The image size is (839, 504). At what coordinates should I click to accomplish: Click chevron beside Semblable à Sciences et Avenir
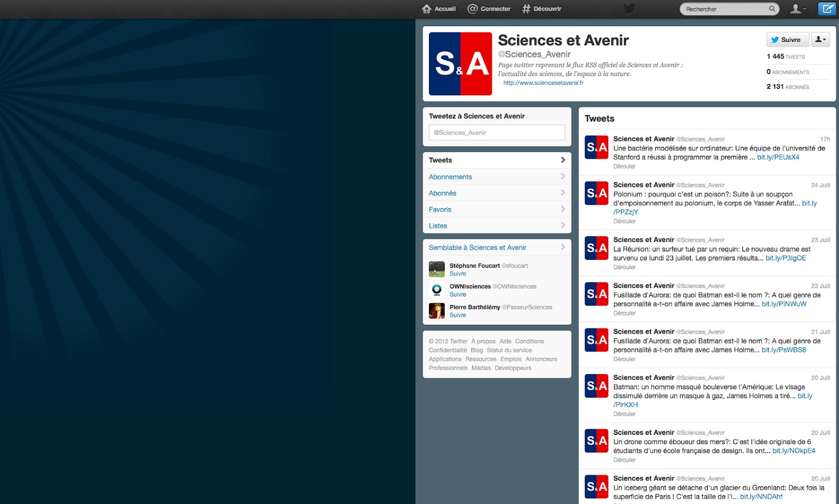[563, 247]
